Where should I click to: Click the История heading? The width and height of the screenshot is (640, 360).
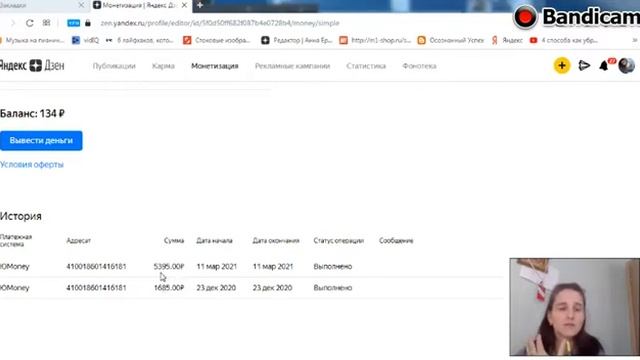point(21,216)
